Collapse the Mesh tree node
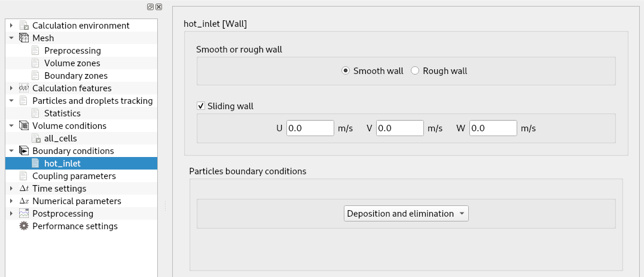 click(11, 38)
